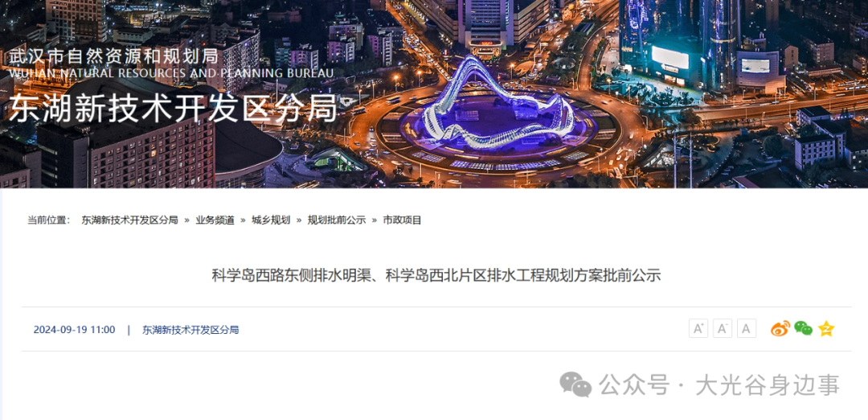Go to 业务频道 in the breadcrumb
The image size is (868, 420).
(x=215, y=220)
